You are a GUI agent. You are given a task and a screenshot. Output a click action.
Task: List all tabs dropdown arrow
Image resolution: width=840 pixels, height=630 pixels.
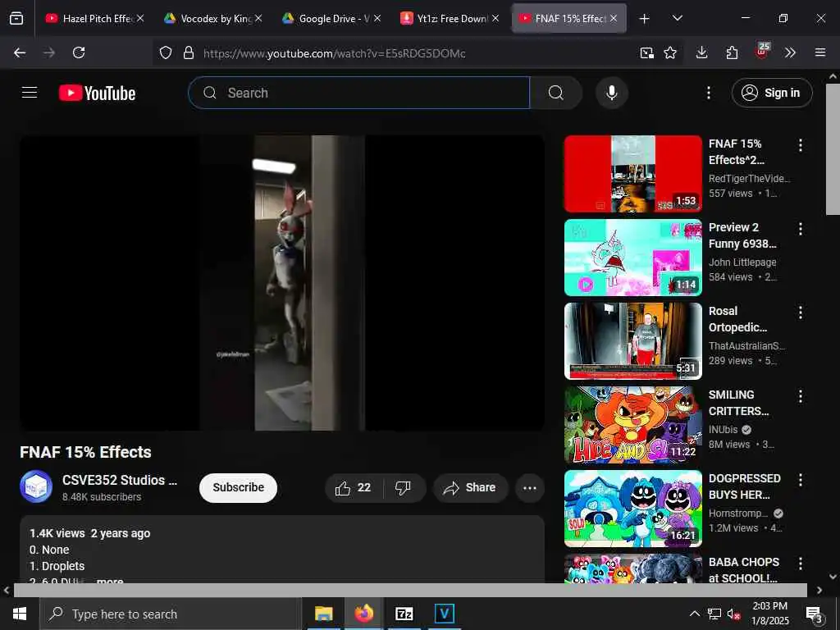[677, 18]
